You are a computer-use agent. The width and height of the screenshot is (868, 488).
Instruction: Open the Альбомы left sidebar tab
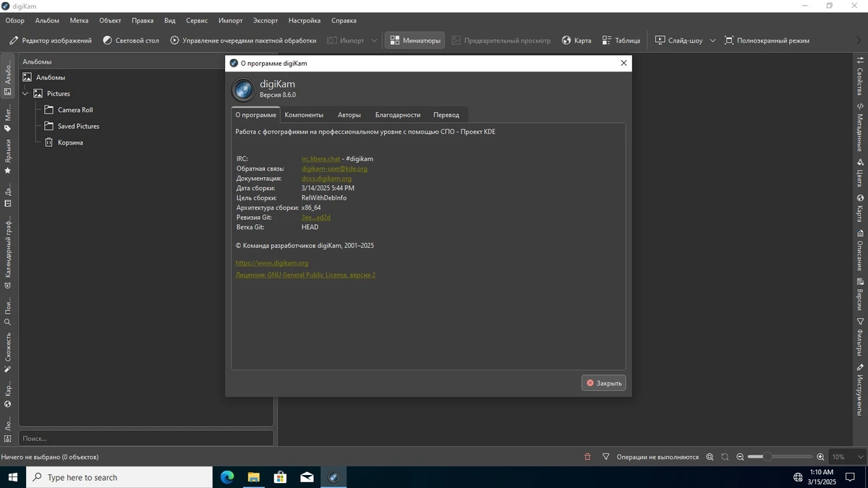tap(8, 77)
